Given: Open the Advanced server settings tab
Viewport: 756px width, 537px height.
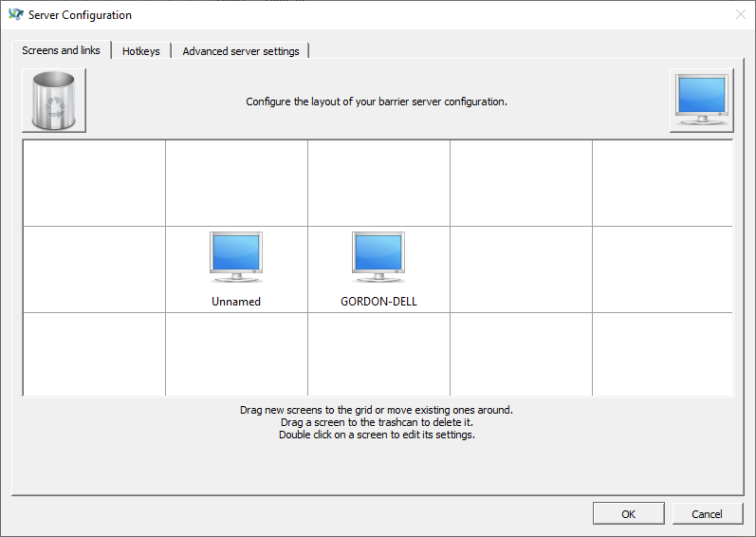Looking at the screenshot, I should pos(241,51).
